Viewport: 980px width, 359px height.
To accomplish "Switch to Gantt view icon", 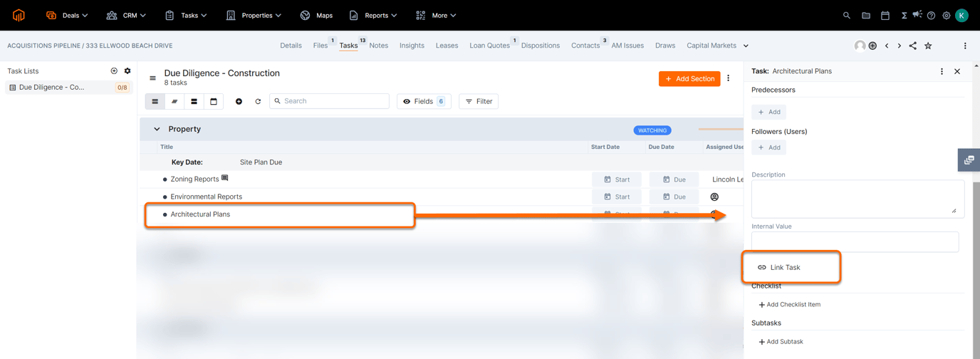I will pyautogui.click(x=174, y=101).
